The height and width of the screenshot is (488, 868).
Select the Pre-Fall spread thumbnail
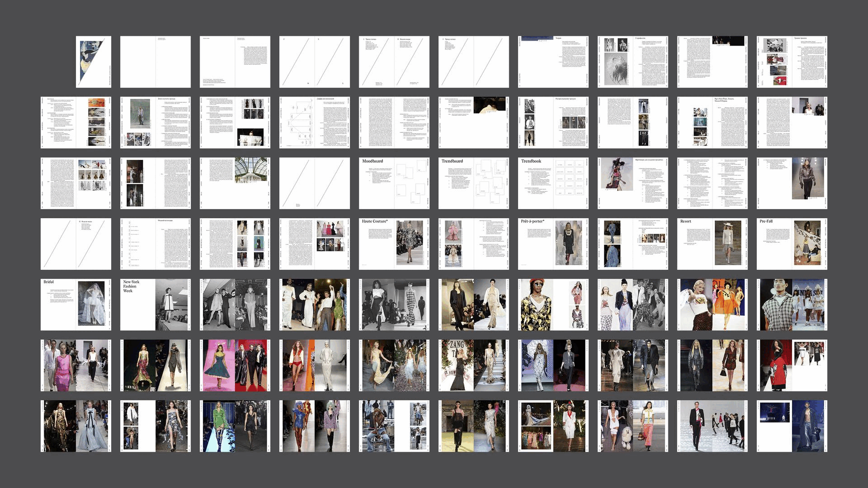792,244
